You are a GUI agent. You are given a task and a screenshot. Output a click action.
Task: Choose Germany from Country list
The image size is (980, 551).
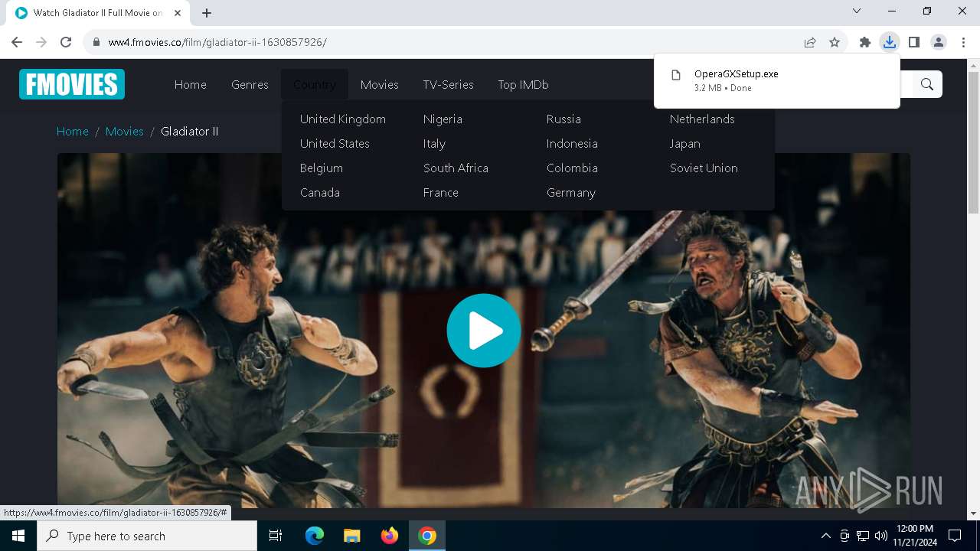(571, 192)
